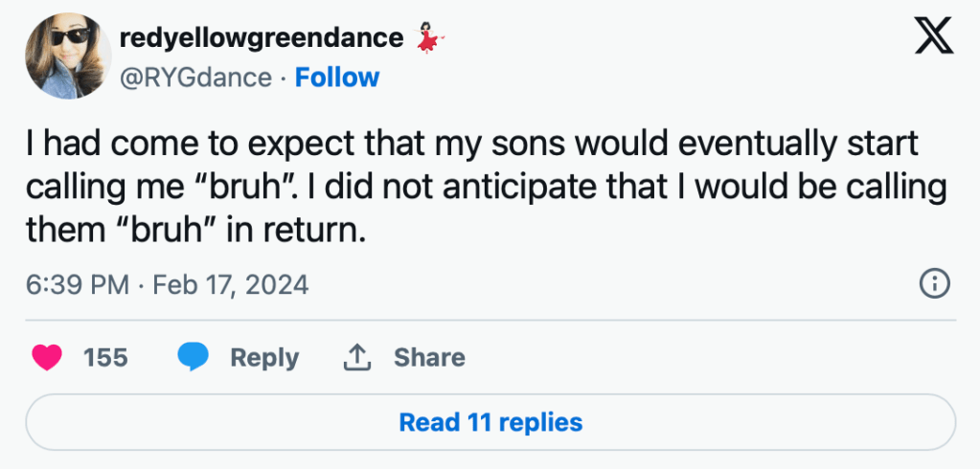Click the sunglasses in the avatar image
The width and height of the screenshot is (980, 469).
[x=69, y=36]
